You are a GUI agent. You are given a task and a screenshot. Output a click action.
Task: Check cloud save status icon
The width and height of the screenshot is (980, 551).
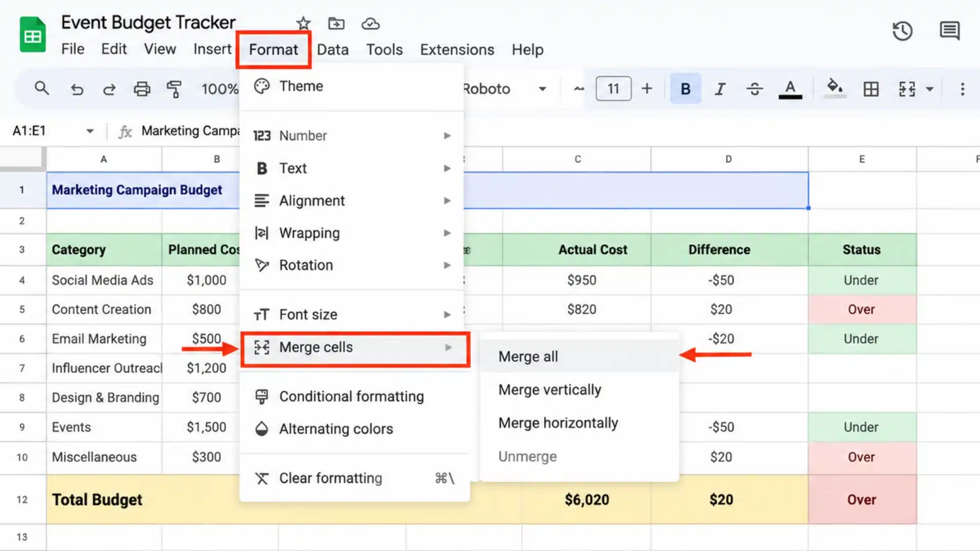[x=371, y=23]
